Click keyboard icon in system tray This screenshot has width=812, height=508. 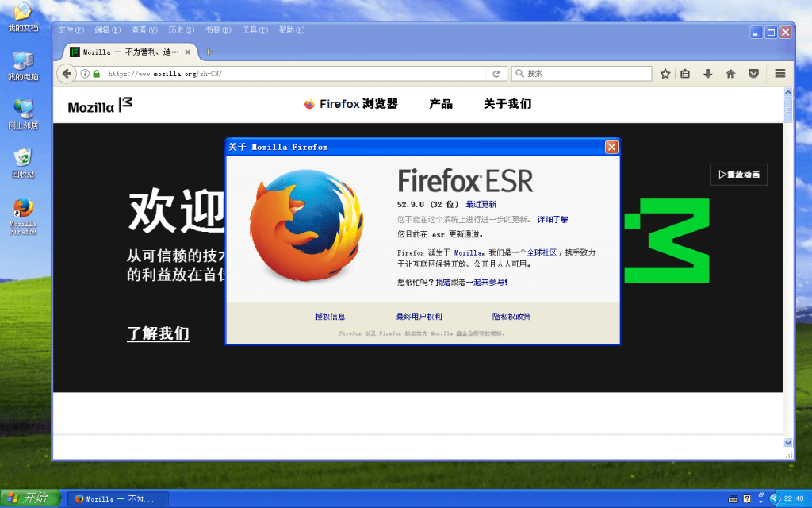[x=733, y=499]
